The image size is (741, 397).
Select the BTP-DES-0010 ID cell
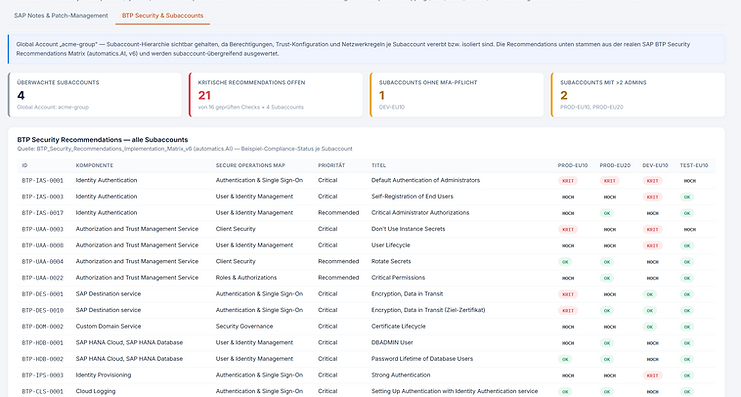point(43,310)
